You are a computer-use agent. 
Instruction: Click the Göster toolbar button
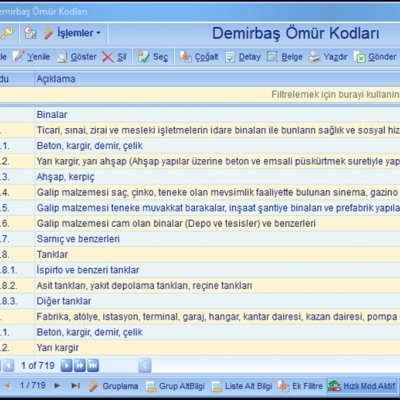pos(77,57)
